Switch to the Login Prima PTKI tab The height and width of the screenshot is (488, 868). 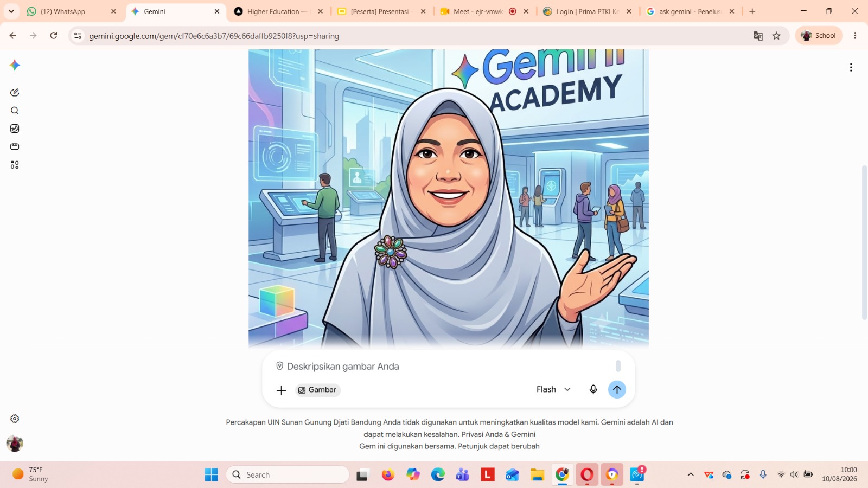click(588, 11)
